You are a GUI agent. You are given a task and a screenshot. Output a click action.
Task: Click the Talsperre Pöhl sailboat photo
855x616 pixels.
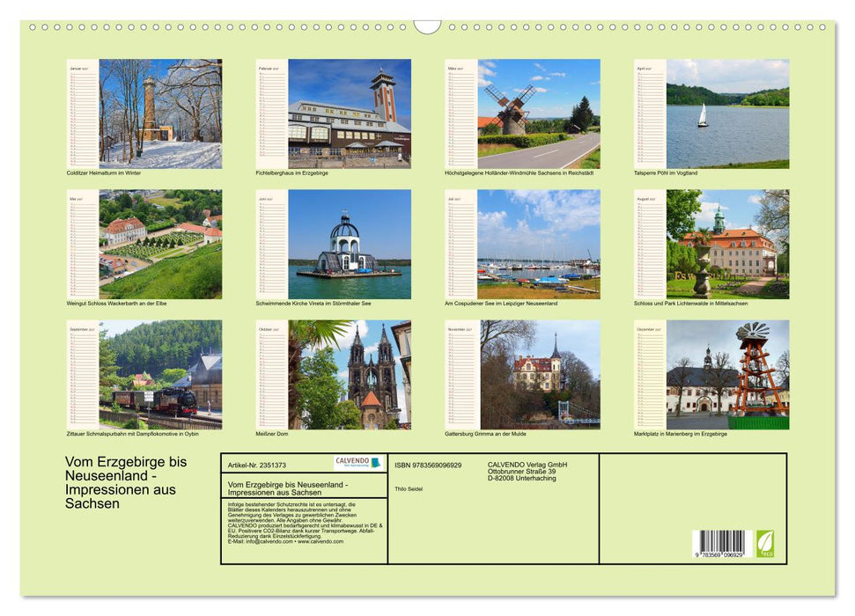click(x=727, y=114)
